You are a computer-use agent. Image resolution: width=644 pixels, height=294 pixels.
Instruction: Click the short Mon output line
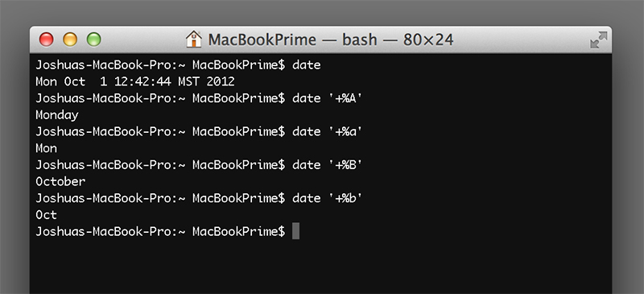(x=47, y=148)
